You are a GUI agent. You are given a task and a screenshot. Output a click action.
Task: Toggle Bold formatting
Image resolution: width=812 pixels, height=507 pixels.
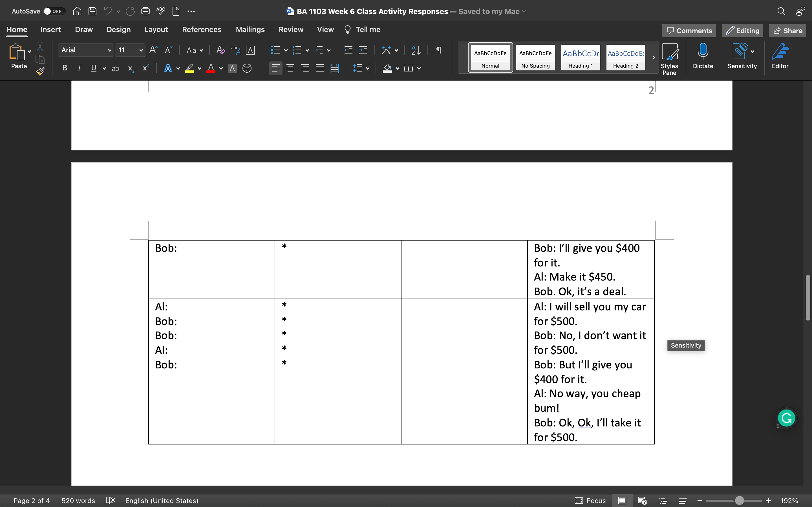[64, 68]
